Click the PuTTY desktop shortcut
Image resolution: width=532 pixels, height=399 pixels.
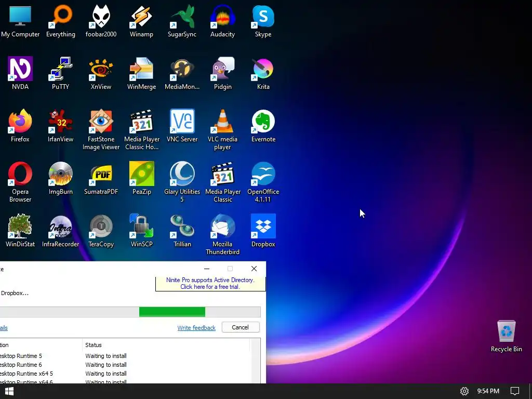[61, 73]
